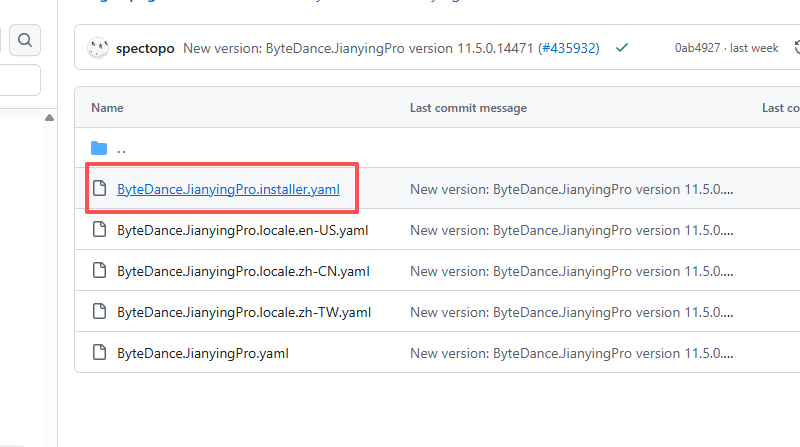Open ByteDance.JianyingPro.locale.zh-TW.yaml file

(x=244, y=312)
